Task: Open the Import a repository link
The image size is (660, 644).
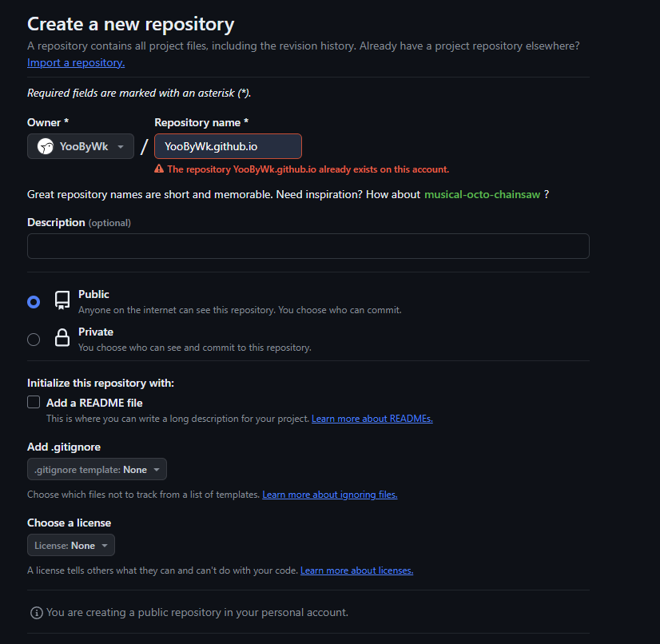Action: point(76,62)
